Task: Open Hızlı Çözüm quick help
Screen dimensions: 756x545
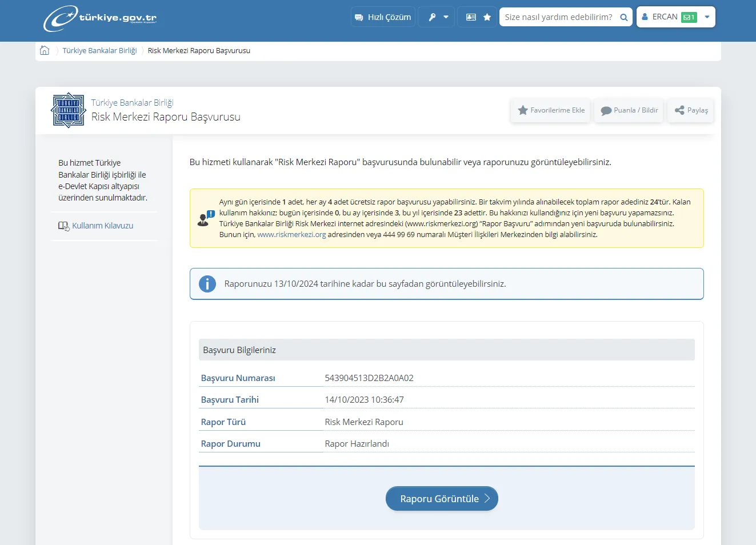Action: (x=383, y=17)
